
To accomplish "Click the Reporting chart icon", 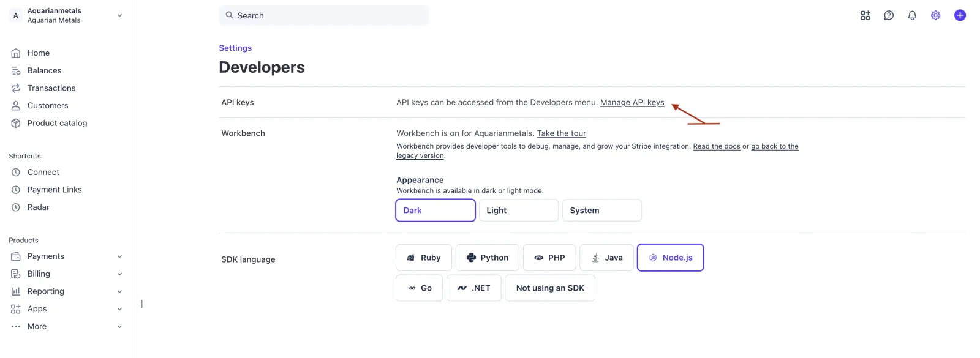I will (16, 291).
